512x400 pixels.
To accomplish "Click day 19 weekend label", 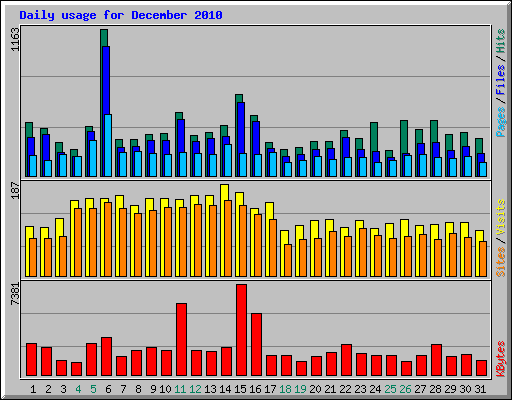I will point(300,389).
